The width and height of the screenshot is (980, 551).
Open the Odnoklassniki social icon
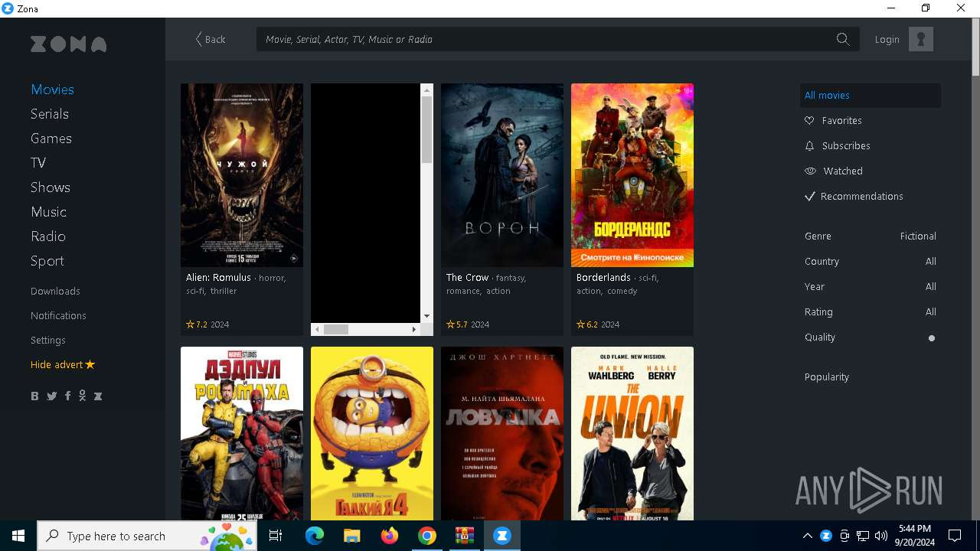[x=82, y=396]
